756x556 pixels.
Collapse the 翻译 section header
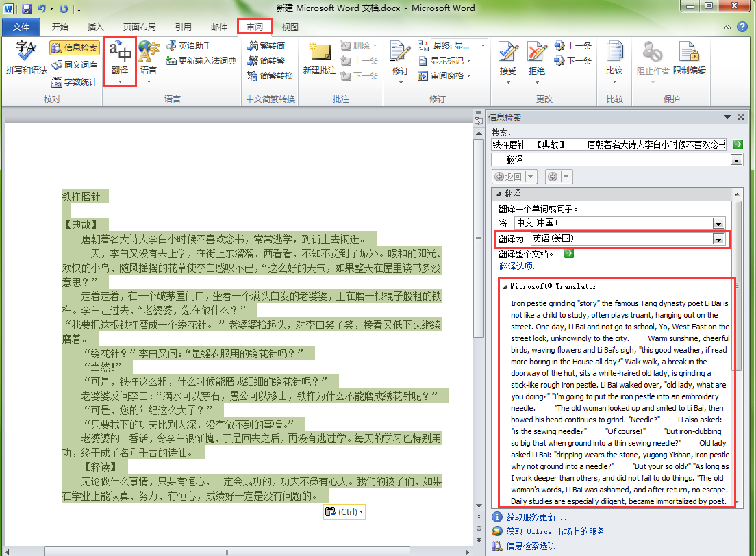(499, 194)
